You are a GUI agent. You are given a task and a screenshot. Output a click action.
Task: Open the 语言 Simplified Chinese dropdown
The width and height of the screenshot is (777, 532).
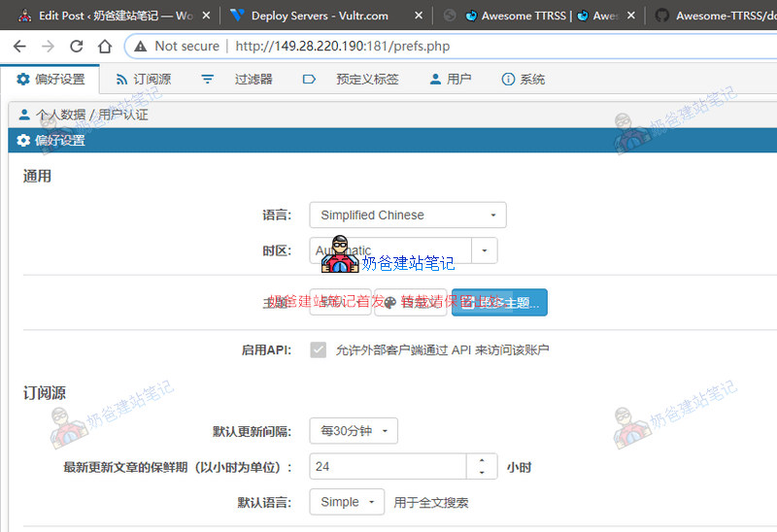tap(407, 216)
